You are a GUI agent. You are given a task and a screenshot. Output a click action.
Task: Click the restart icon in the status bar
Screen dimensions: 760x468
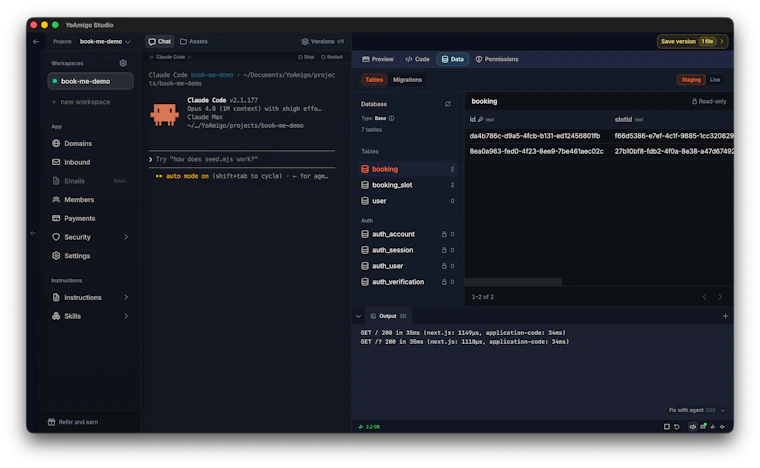pyautogui.click(x=677, y=427)
